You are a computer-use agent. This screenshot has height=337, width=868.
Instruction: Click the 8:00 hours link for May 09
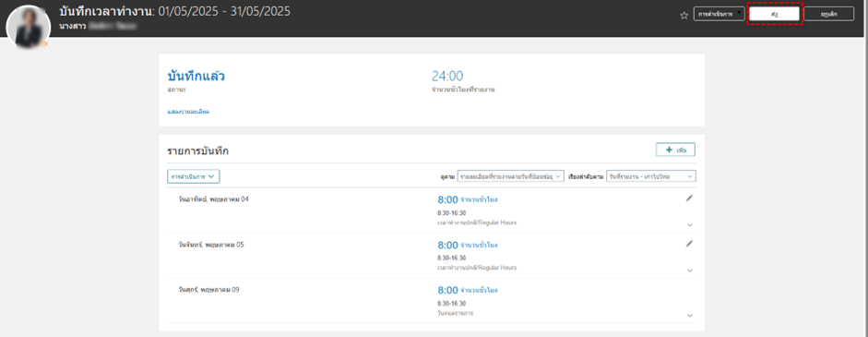pyautogui.click(x=448, y=291)
